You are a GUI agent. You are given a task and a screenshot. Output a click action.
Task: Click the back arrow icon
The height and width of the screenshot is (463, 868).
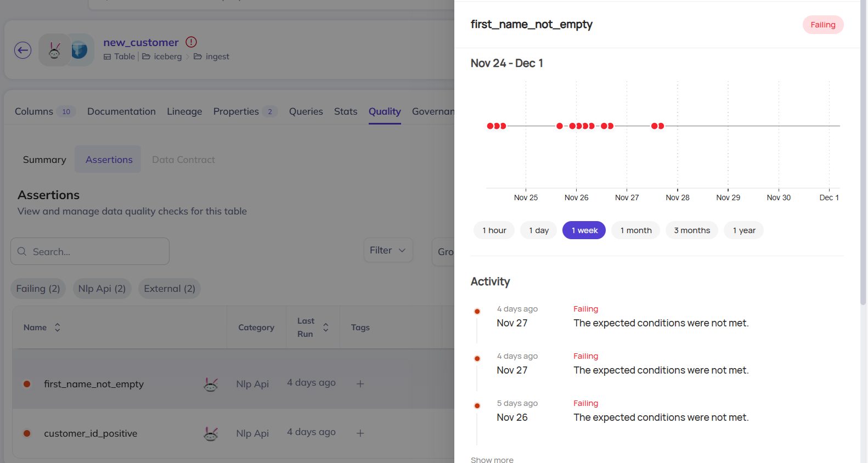(x=22, y=50)
